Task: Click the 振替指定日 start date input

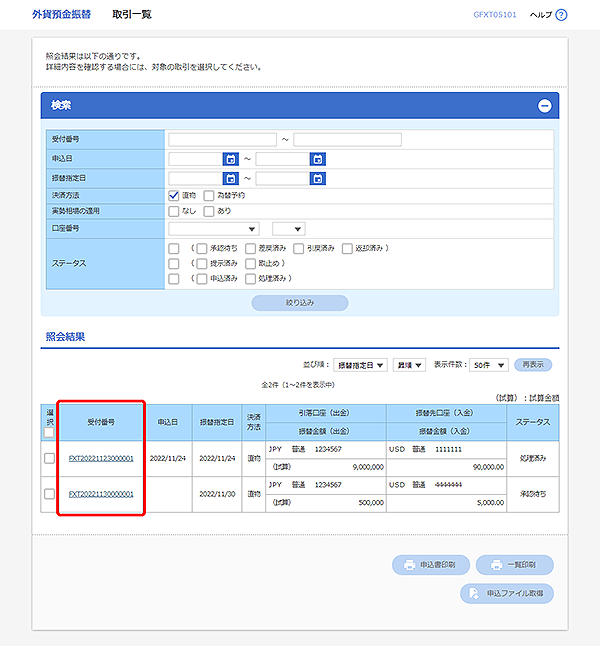Action: point(196,178)
